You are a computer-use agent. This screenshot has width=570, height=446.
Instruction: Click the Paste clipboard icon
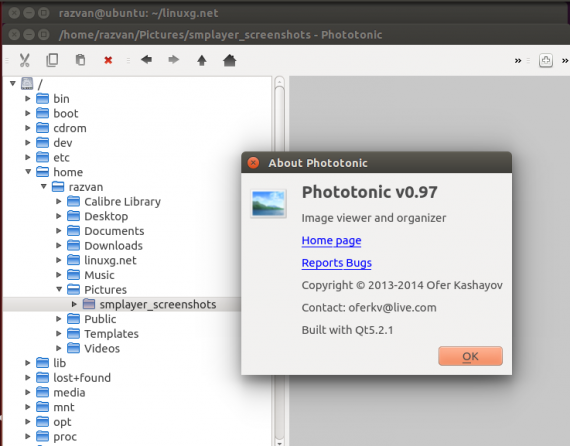[80, 60]
